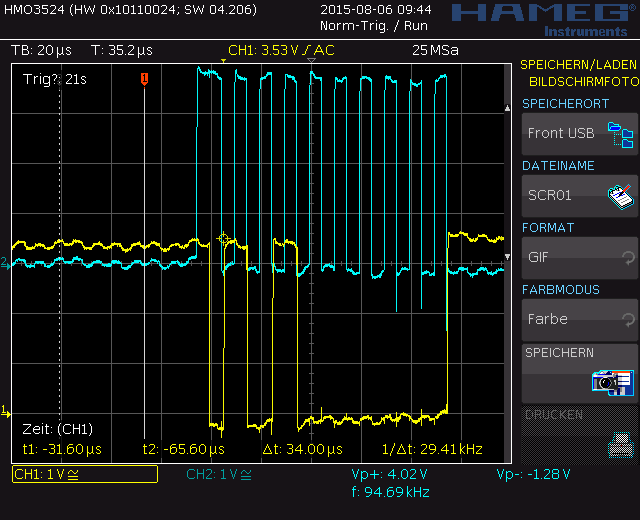This screenshot has height=520, width=640.
Task: Select the CH1: 1 V channel box
Action: tap(85, 474)
